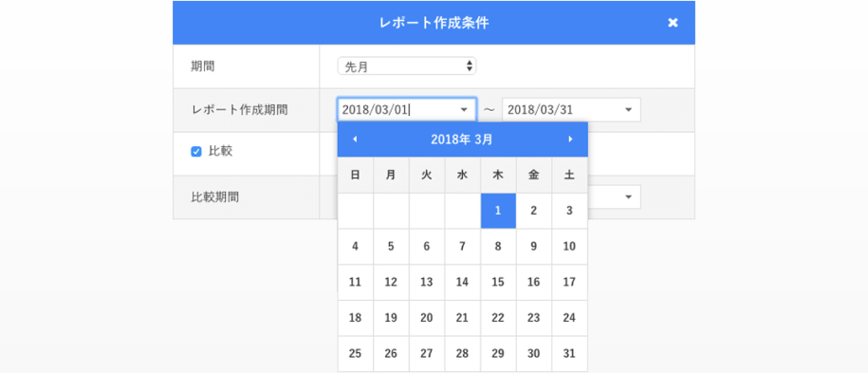Choose day 6 in the calendar

pyautogui.click(x=427, y=247)
